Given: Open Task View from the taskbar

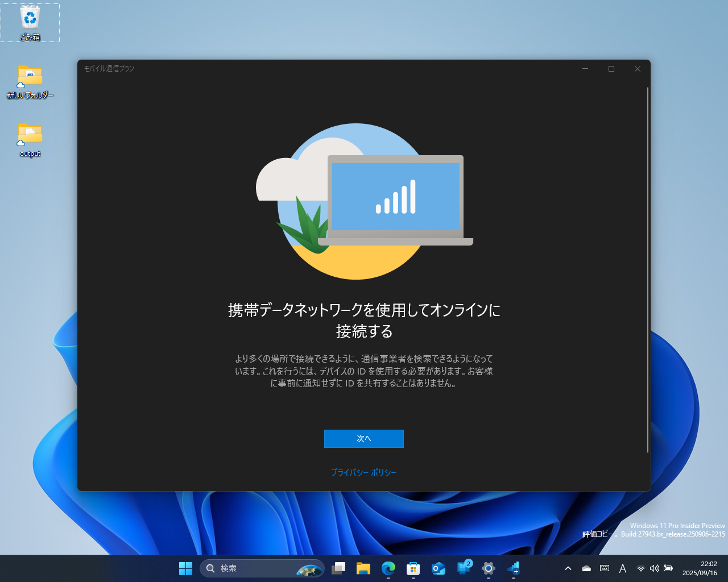Looking at the screenshot, I should click(340, 568).
